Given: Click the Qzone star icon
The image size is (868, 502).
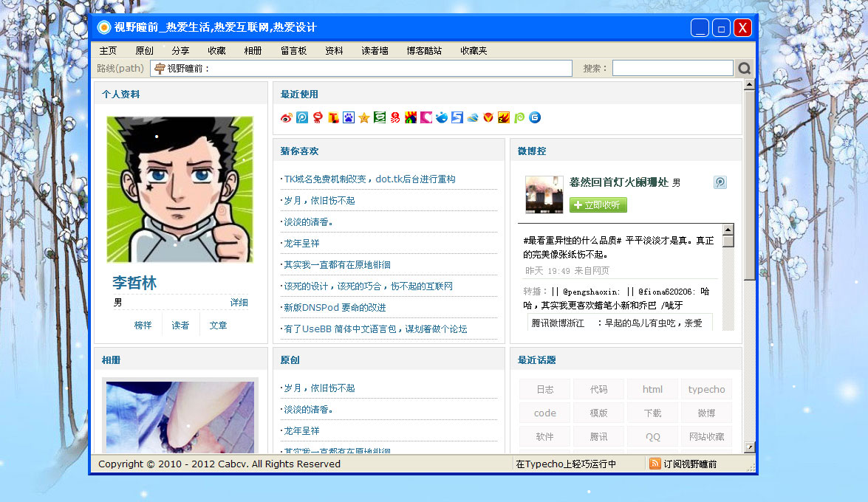Looking at the screenshot, I should click(x=363, y=117).
